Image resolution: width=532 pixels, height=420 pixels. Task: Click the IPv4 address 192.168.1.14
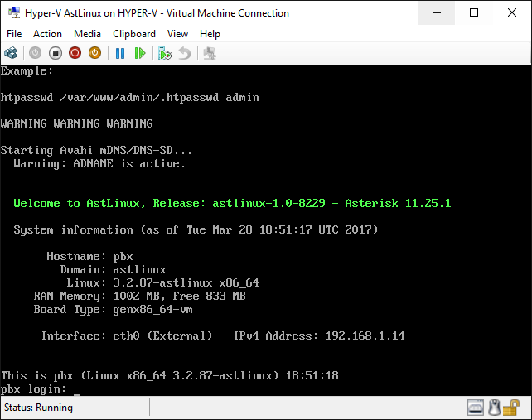coord(365,336)
